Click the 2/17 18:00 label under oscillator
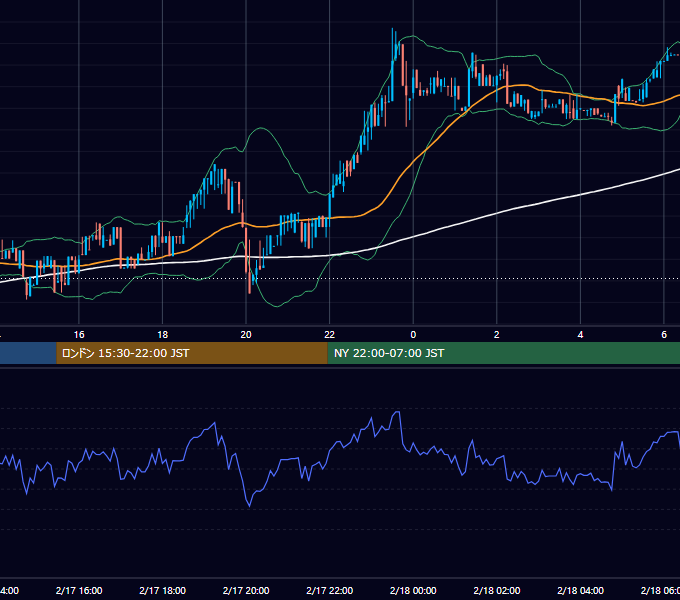This screenshot has height=600, width=680. coord(162,590)
